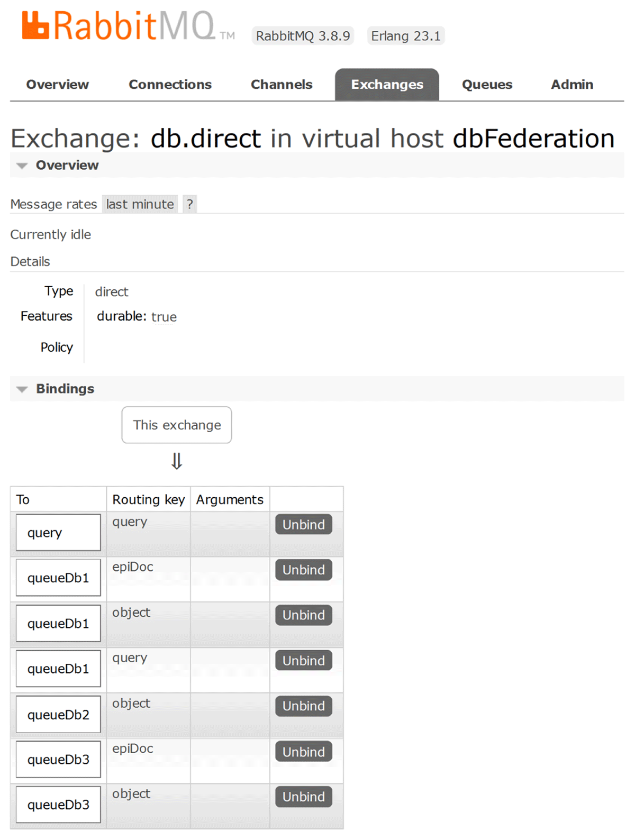Click the Erlang 23.1 version label
The width and height of the screenshot is (635, 840).
pyautogui.click(x=406, y=36)
